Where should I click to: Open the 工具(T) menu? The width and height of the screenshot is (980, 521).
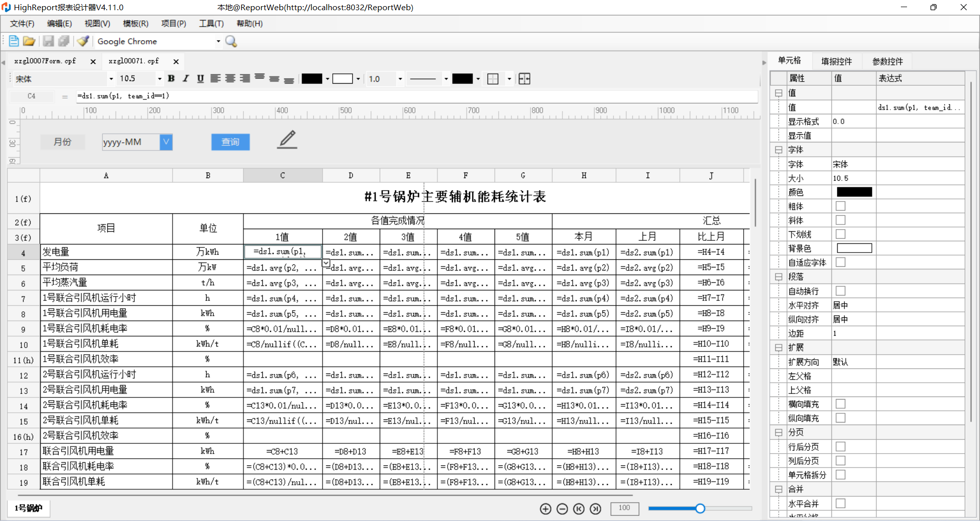point(211,23)
